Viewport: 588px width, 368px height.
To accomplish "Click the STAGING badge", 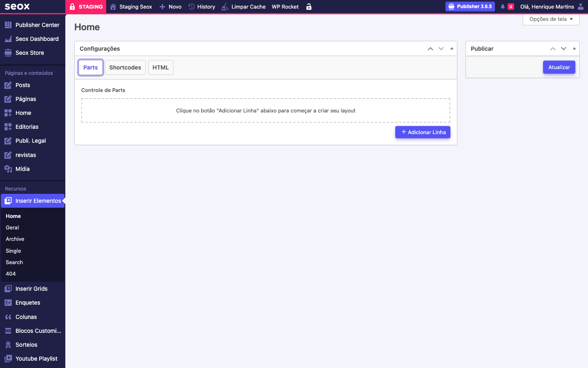I will [x=86, y=7].
